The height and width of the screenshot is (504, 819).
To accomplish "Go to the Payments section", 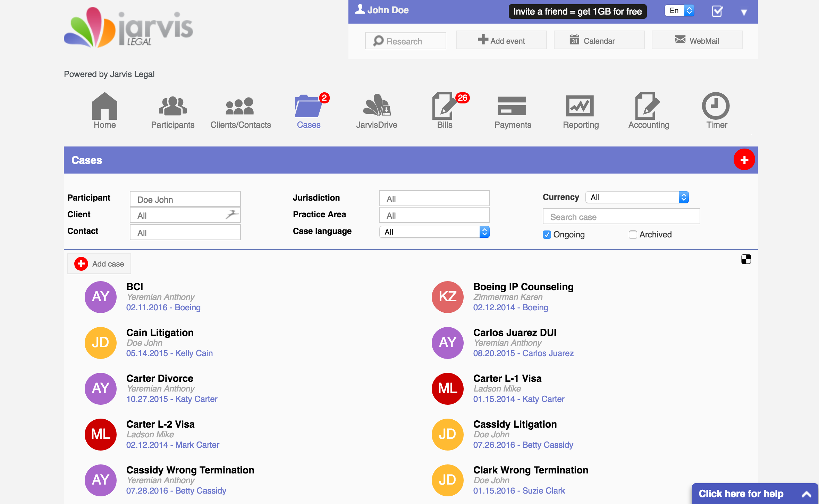I will click(513, 111).
